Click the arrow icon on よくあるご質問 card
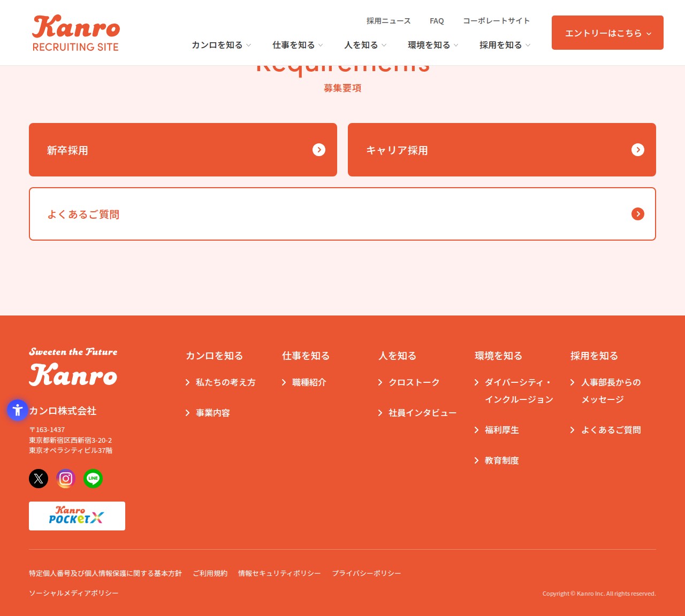The height and width of the screenshot is (616, 685). (638, 214)
